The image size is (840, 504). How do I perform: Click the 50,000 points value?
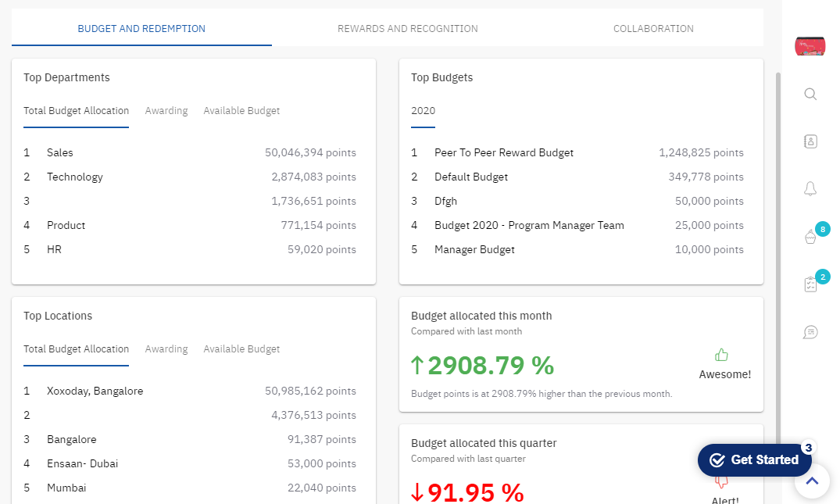pos(710,202)
